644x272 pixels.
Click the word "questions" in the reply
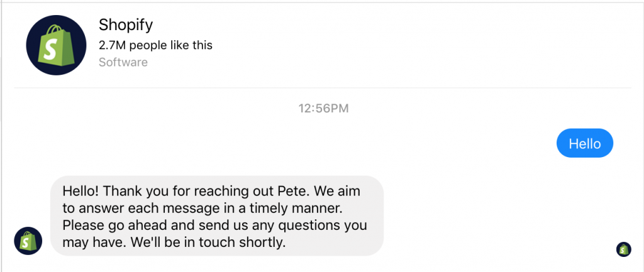click(x=314, y=226)
